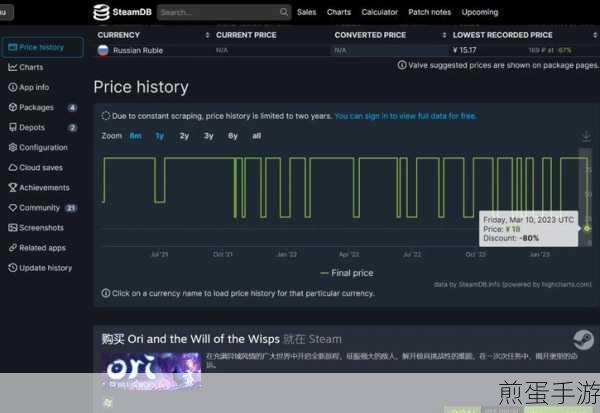Click the Price history sidebar icon

click(13, 47)
